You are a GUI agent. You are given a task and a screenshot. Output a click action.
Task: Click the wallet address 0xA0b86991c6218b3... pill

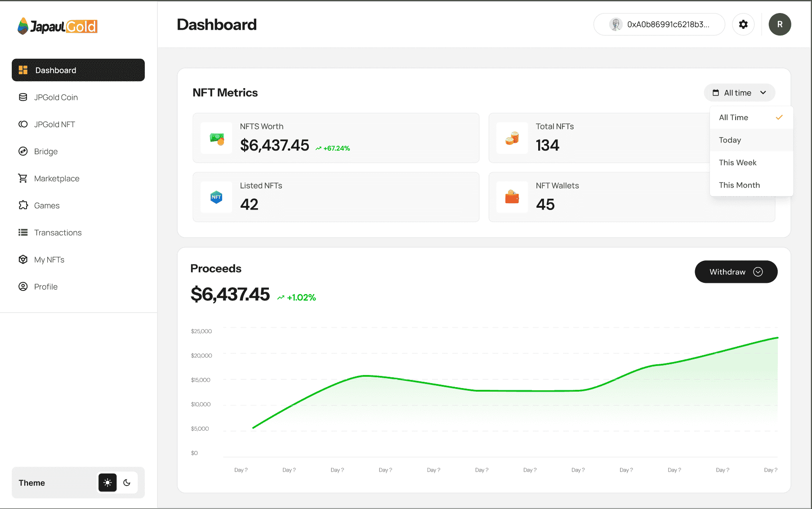coord(659,24)
